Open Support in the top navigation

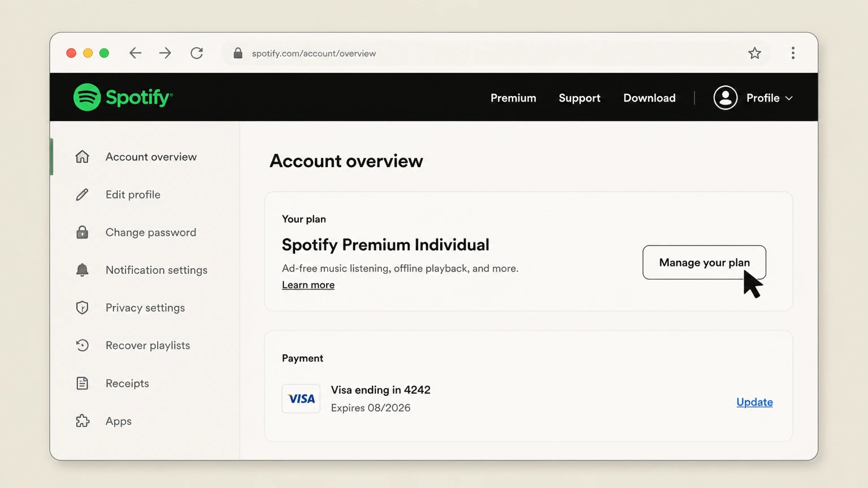(579, 98)
